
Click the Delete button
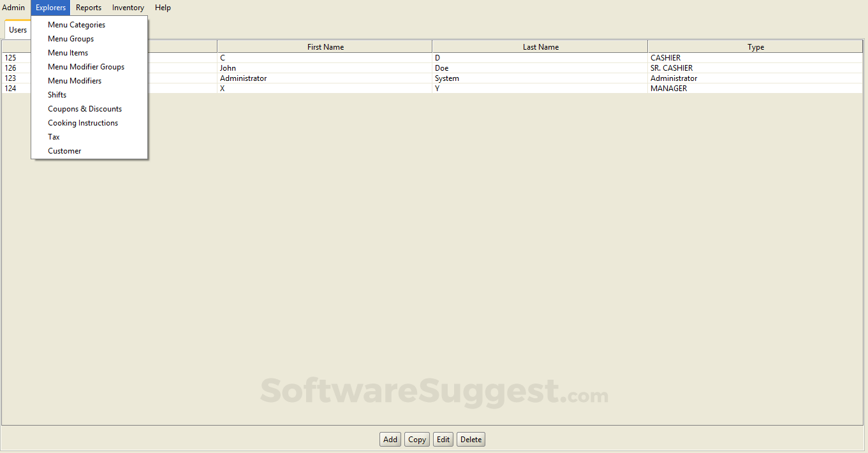tap(470, 439)
